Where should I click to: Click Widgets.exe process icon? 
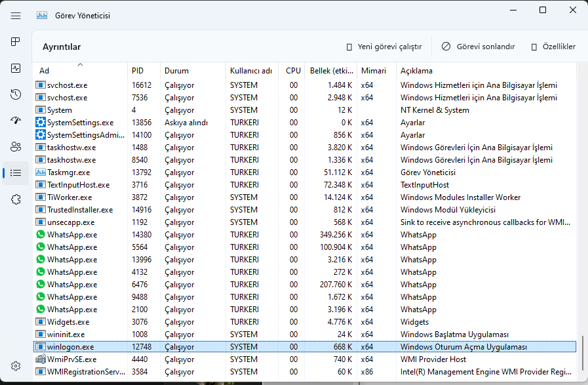[x=41, y=321]
